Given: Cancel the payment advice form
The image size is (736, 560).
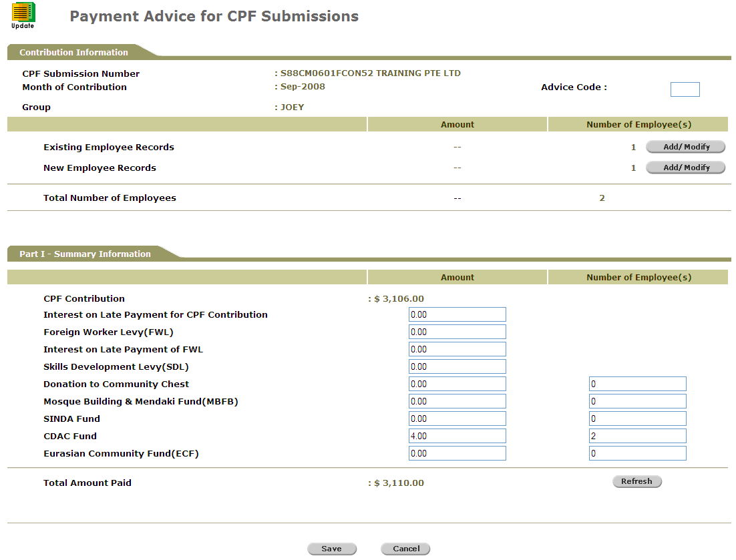Looking at the screenshot, I should point(405,549).
